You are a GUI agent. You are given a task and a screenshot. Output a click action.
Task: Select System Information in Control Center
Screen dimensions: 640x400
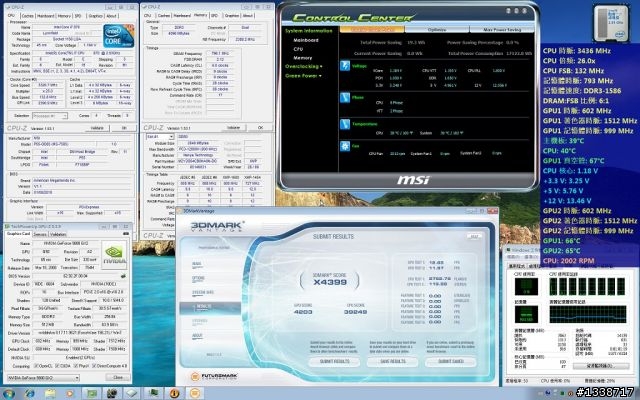coord(309,31)
